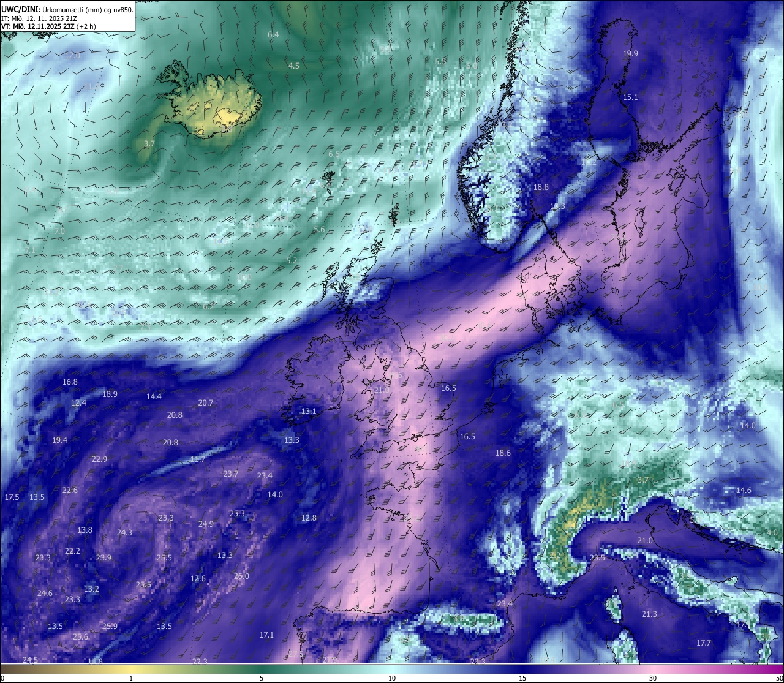Viewport: 784px width, 683px height.
Task: Click the 18.9 value label
Action: point(110,394)
